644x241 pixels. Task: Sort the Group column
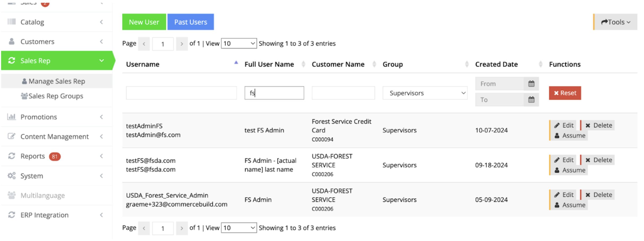[467, 64]
